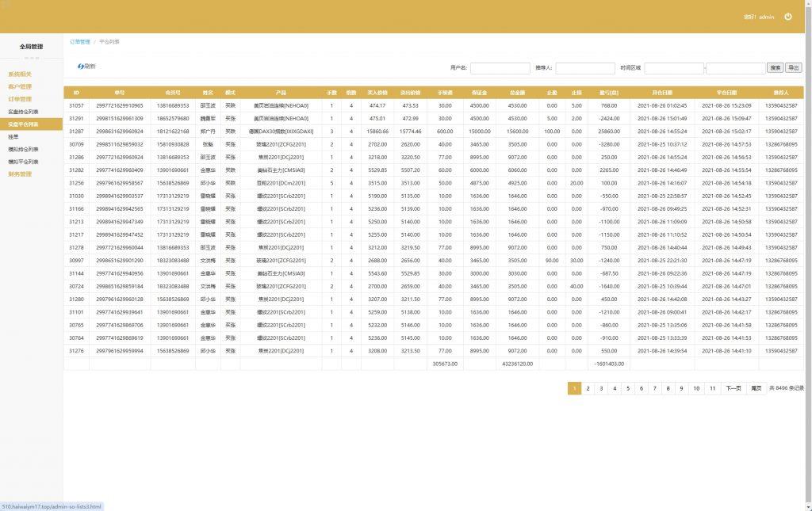Viewport: 812px width, 511px height.
Task: Go to page 2 of results
Action: pyautogui.click(x=588, y=388)
